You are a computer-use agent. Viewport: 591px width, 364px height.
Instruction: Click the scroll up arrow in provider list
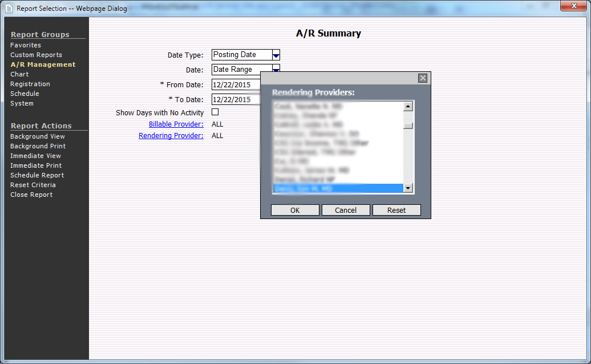(408, 107)
